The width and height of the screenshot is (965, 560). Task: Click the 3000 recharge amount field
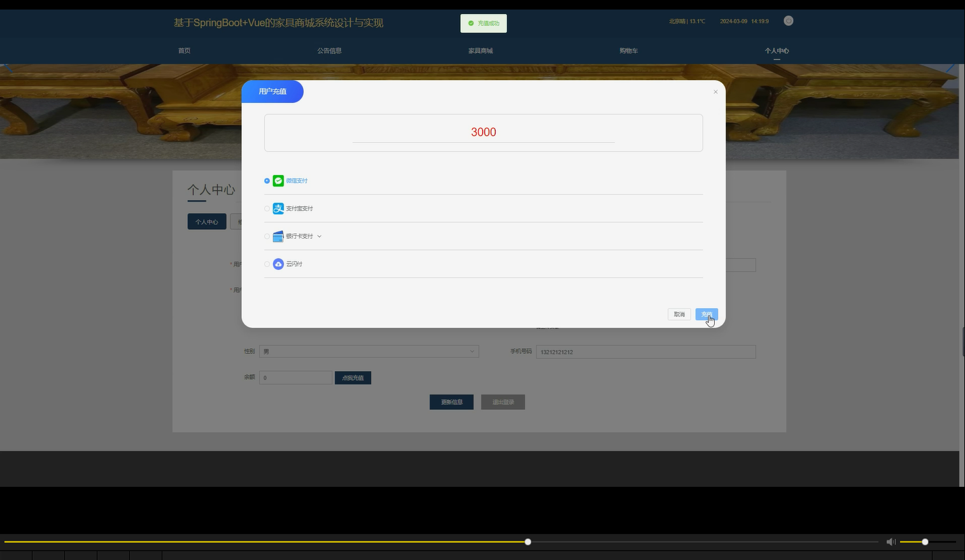click(484, 132)
